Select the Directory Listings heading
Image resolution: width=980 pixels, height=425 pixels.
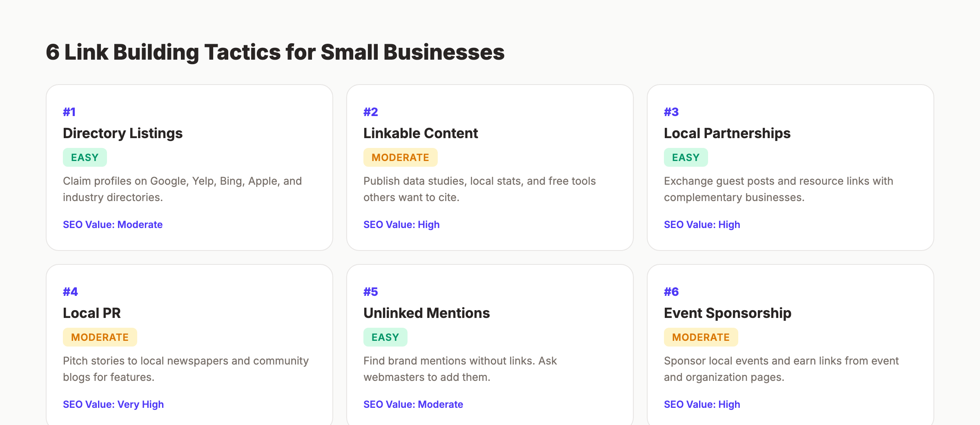pos(122,133)
